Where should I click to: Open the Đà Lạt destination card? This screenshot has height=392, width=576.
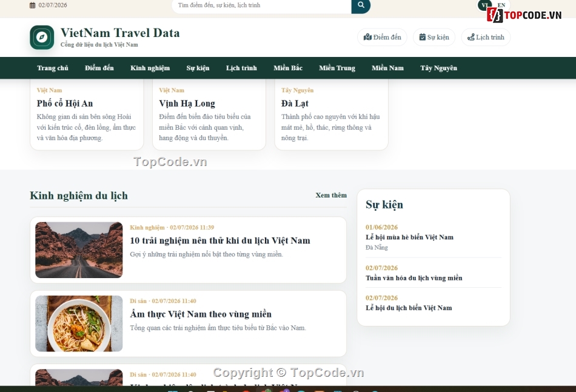[x=331, y=115]
